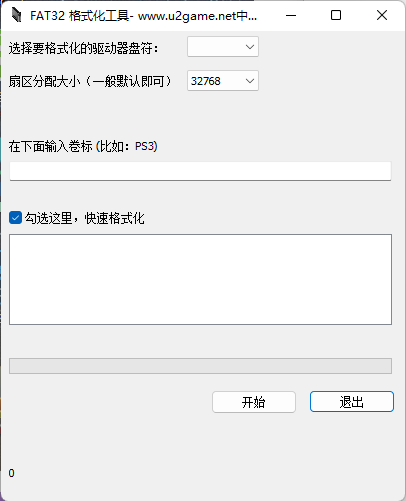406x501 pixels.
Task: Maximize the FAT32 格式化工具 window
Action: pos(336,15)
